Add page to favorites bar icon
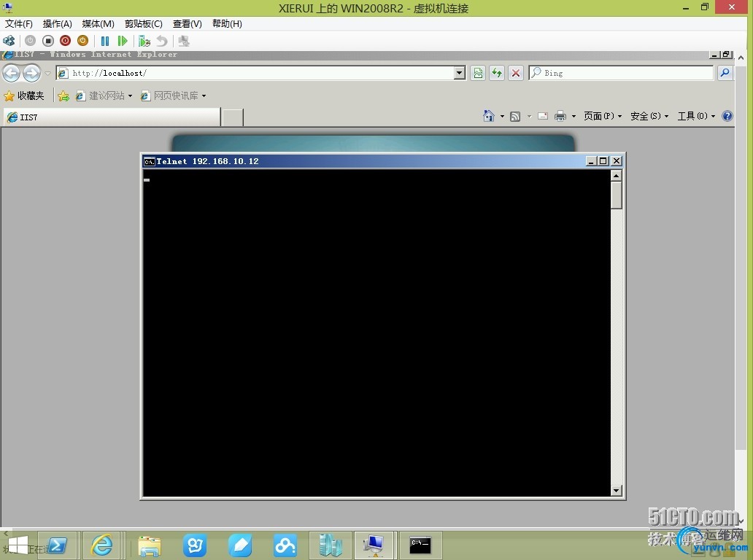The image size is (753, 560). (63, 96)
